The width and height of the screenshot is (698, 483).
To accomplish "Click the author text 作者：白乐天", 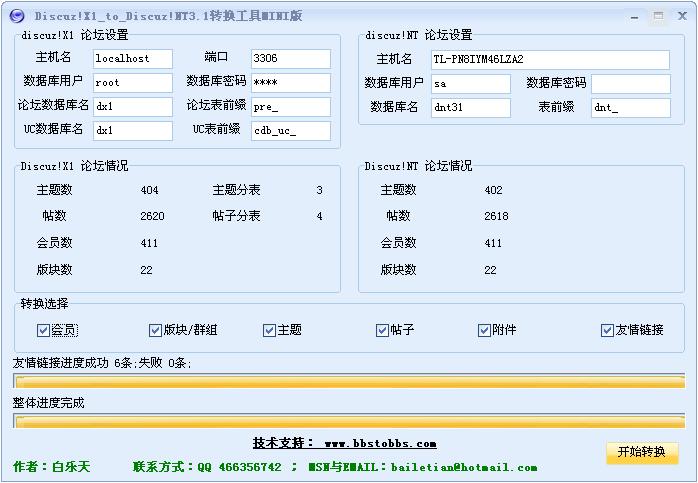I will pos(52,467).
